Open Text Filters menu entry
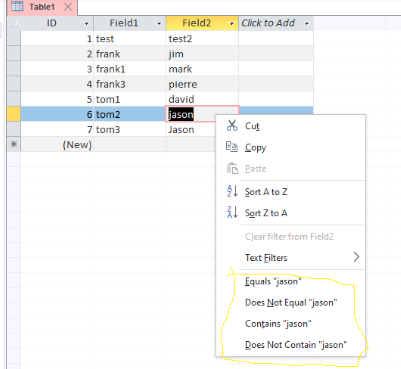The width and height of the screenshot is (401, 369). 290,257
